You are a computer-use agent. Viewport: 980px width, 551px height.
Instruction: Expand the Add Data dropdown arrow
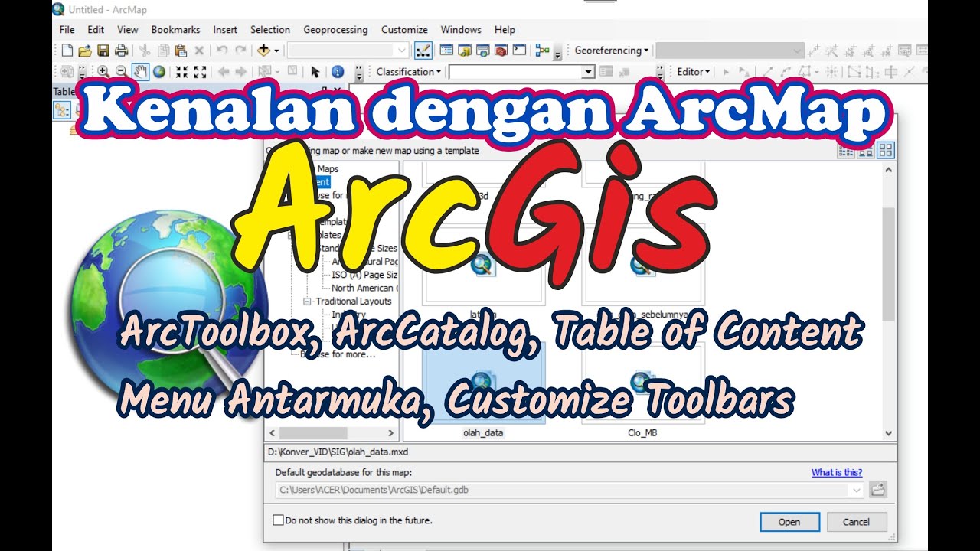(x=276, y=51)
